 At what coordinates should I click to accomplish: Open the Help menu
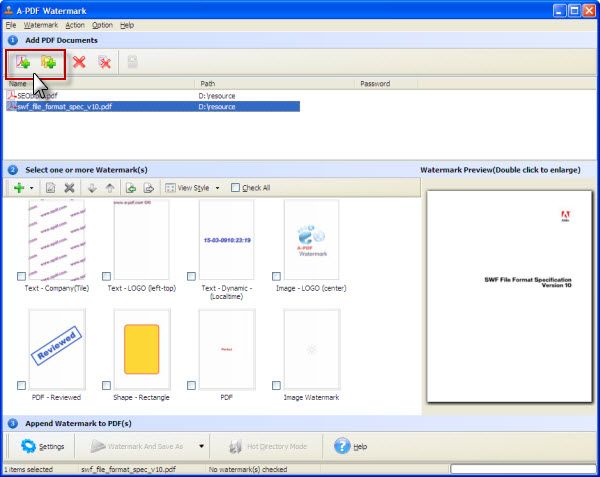tap(127, 25)
